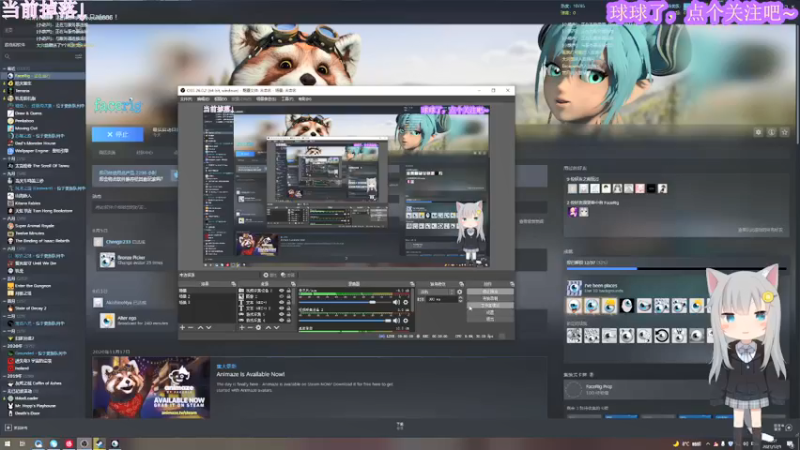The width and height of the screenshot is (800, 450).
Task: Collapse the 八月 section in Steam library
Action: coord(5,218)
